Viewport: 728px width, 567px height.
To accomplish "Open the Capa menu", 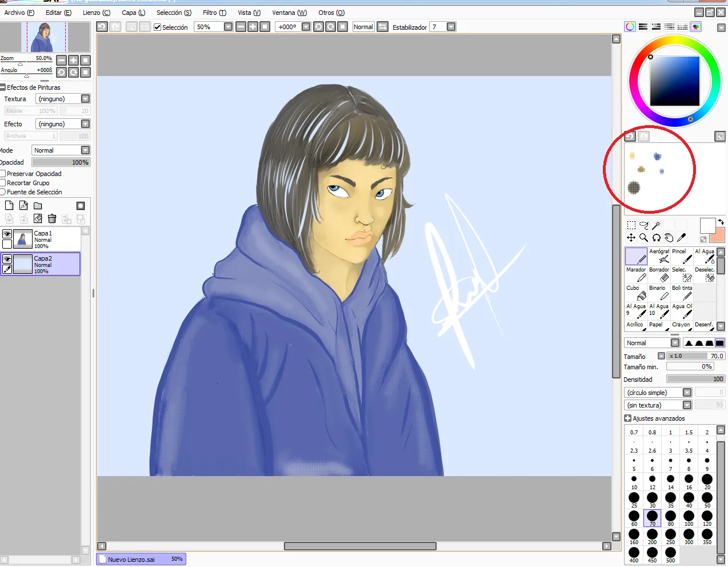I will [133, 13].
